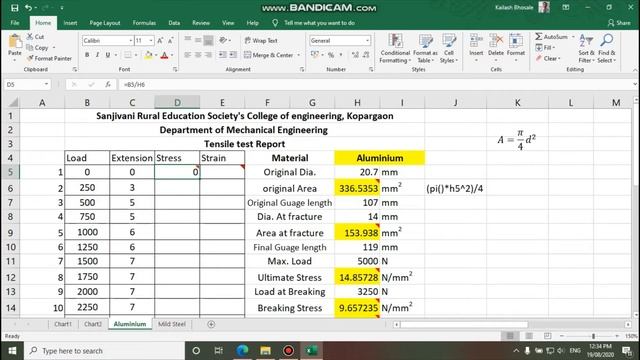
Task: Open Cell Styles gallery
Action: pyautogui.click(x=449, y=48)
